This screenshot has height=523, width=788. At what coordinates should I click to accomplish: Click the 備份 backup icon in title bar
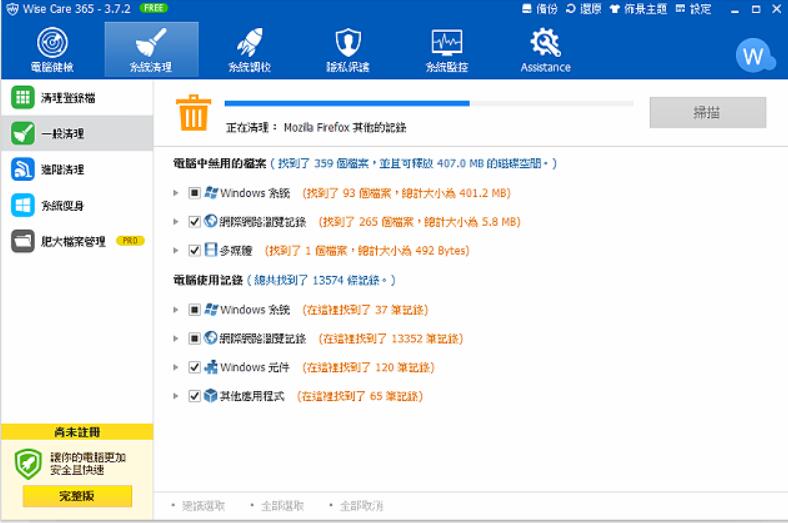pos(527,9)
